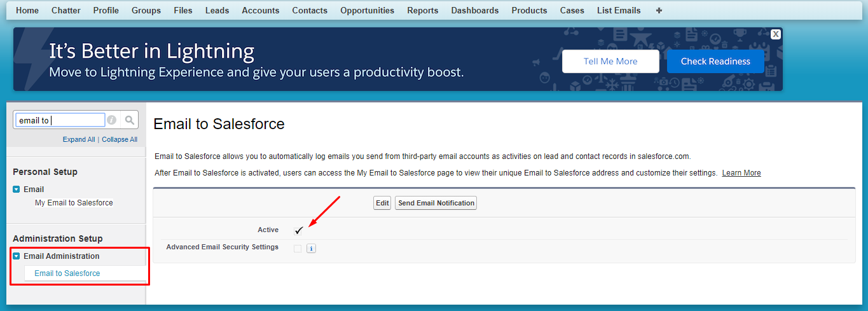This screenshot has height=311, width=868.
Task: Click the Advanced Email Security Settings label
Action: [x=222, y=247]
